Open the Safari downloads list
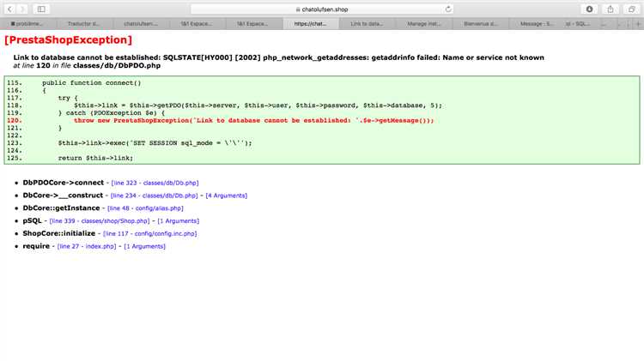 589,9
